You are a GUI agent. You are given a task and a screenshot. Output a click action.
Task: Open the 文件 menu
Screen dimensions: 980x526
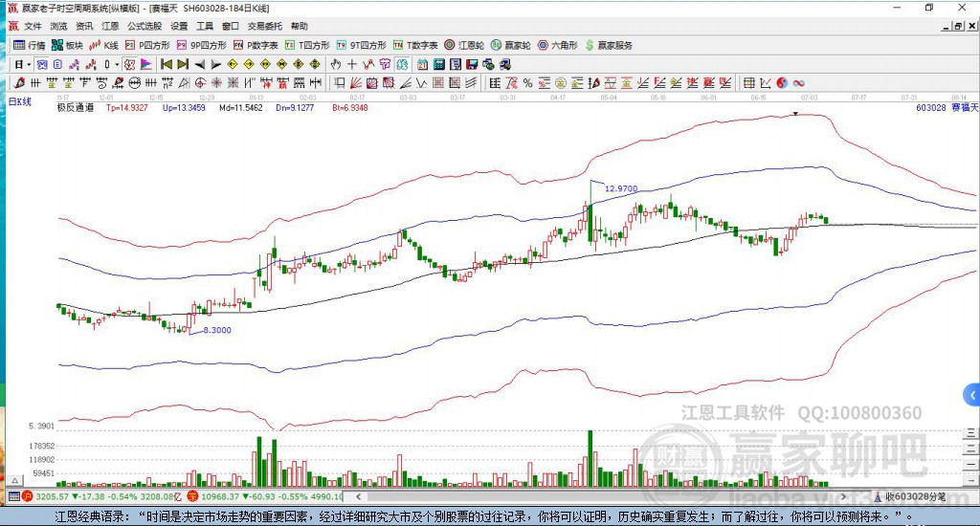point(33,26)
